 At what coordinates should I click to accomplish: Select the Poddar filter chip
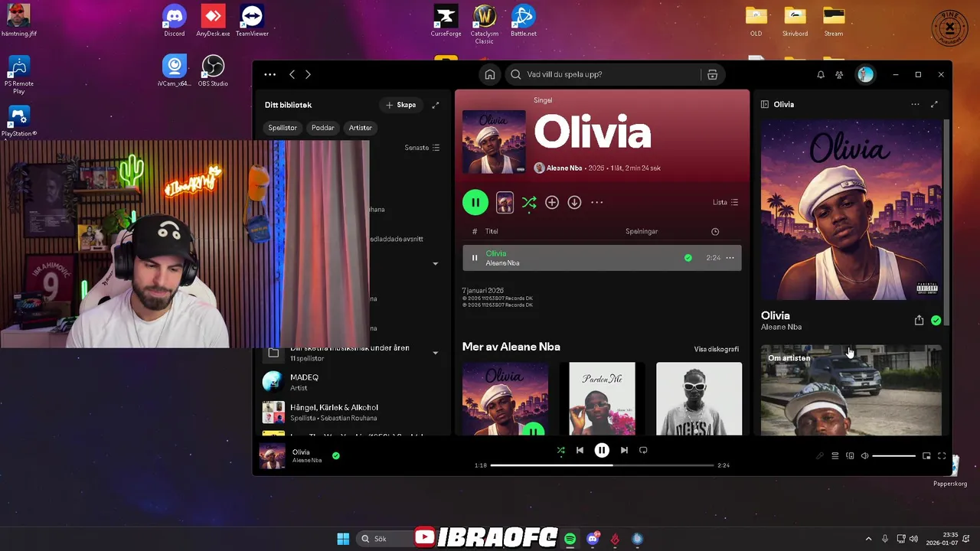pyautogui.click(x=323, y=128)
